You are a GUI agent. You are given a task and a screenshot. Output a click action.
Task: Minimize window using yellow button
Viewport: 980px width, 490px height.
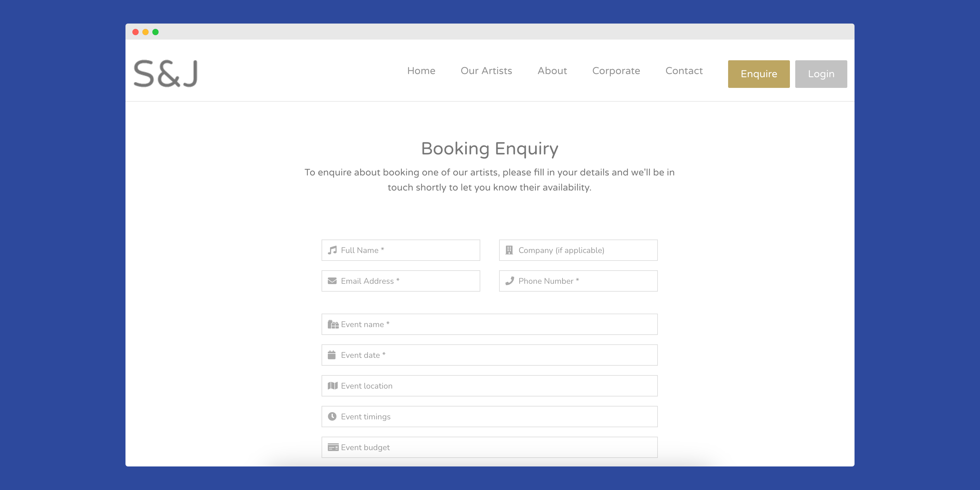(145, 32)
